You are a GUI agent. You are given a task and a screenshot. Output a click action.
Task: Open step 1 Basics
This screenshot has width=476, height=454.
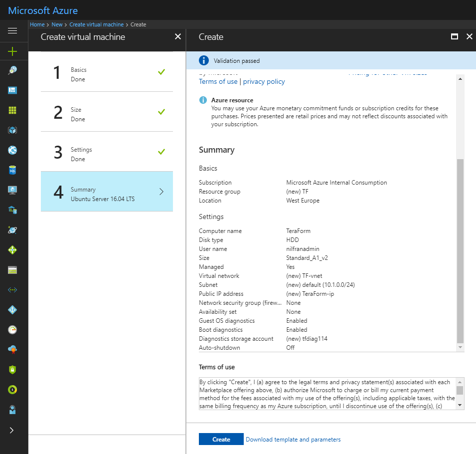click(x=107, y=72)
